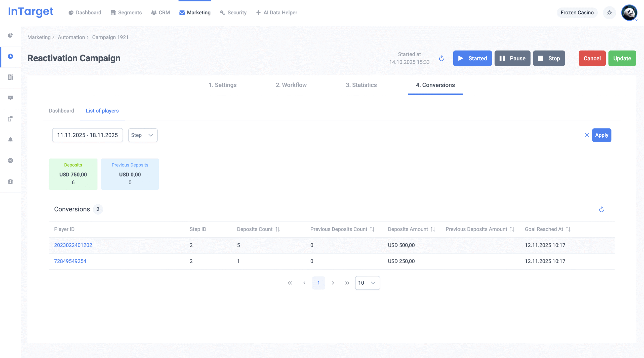Open player 2023022401202 link
Screen dimensions: 644x358
tap(73, 245)
